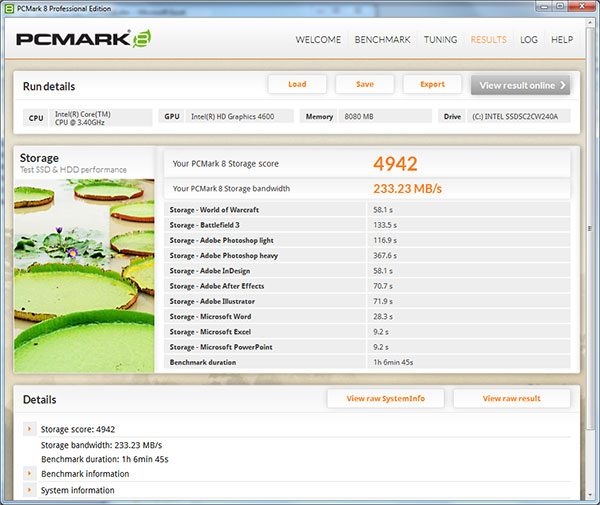Click the INTEL SSDSC2CW240A drive field
600x505 pixels.
click(518, 116)
